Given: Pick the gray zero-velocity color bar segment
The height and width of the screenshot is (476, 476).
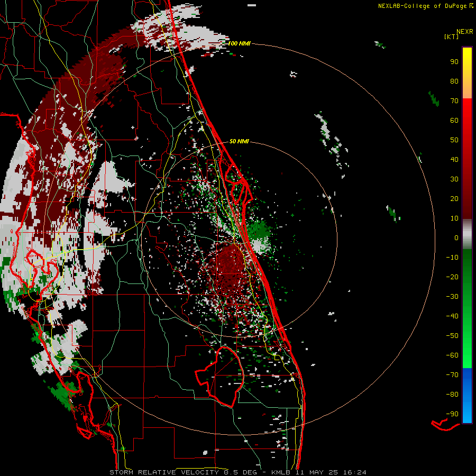Looking at the screenshot, I should point(467,234).
